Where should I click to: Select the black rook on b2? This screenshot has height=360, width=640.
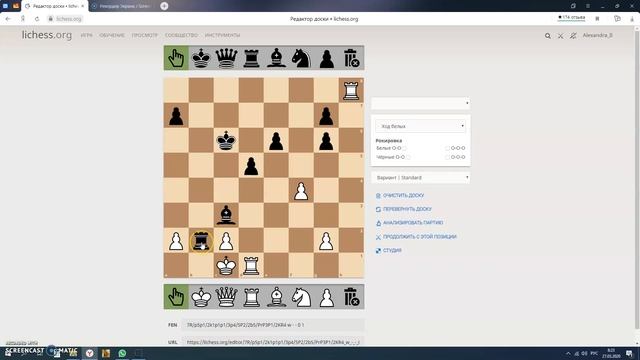201,240
